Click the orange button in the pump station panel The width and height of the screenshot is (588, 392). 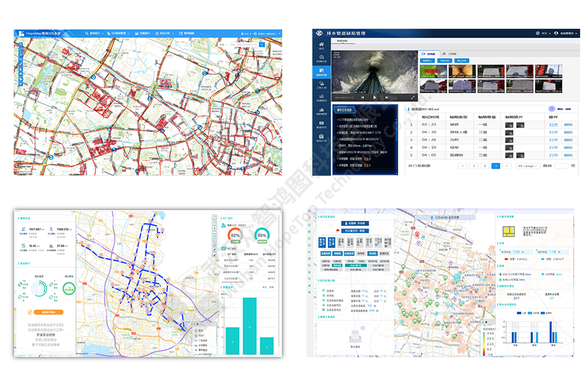[48, 312]
